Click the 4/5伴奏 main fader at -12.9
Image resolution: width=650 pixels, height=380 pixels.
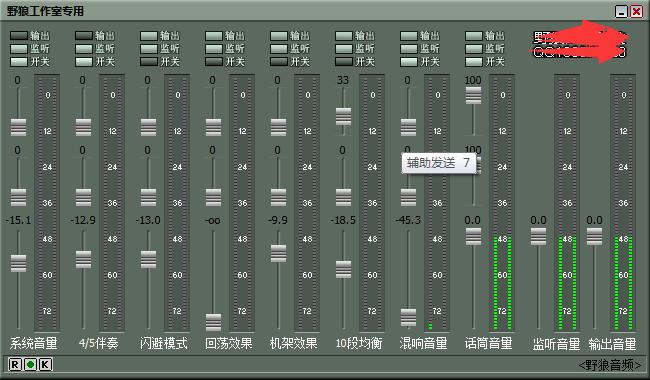(x=83, y=259)
